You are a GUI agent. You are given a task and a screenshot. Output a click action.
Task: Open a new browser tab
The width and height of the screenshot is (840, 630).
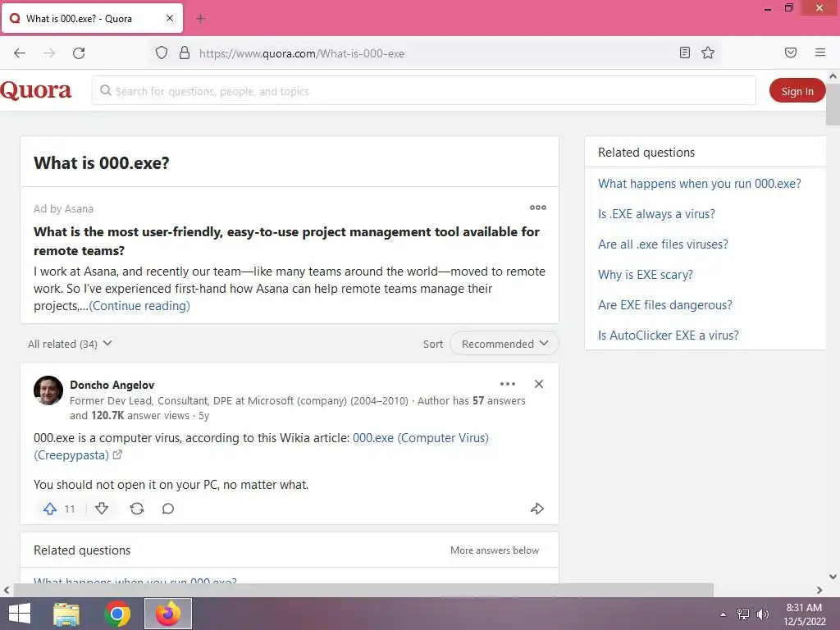tap(201, 19)
